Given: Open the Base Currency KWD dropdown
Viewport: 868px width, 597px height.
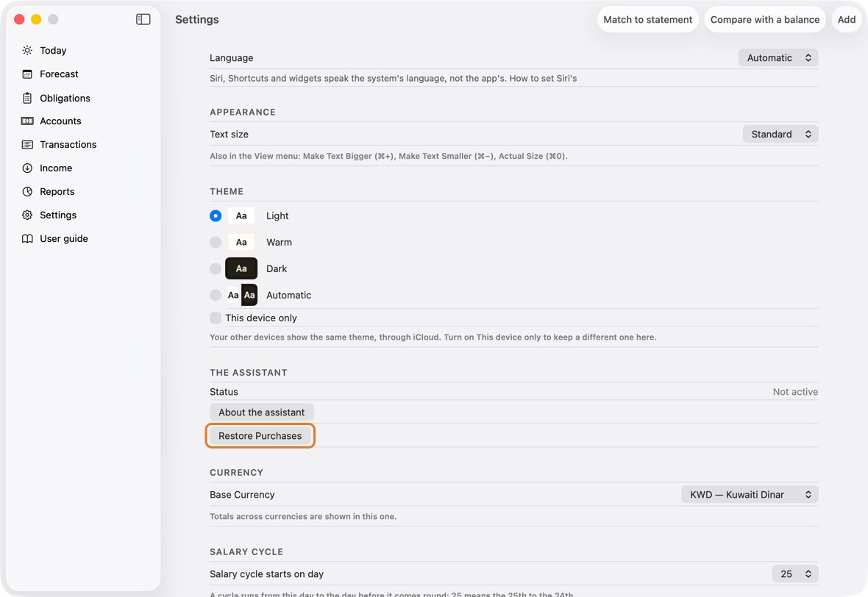Looking at the screenshot, I should tap(750, 495).
